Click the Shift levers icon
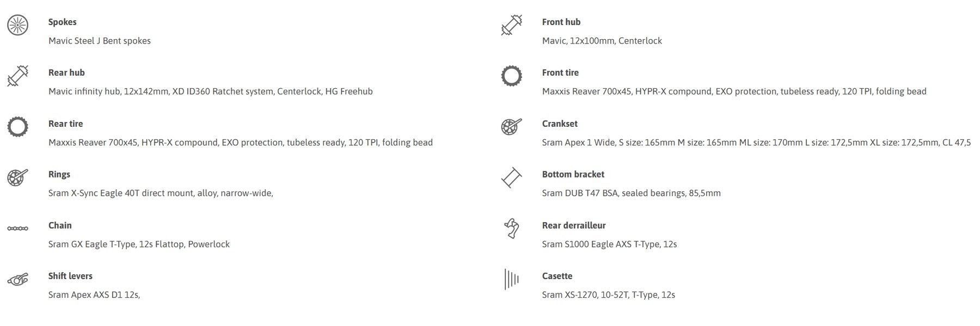The height and width of the screenshot is (326, 980). tap(17, 279)
